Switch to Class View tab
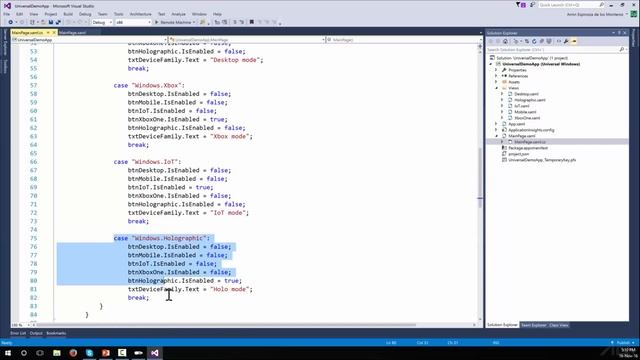This screenshot has height=360, width=640. click(559, 325)
